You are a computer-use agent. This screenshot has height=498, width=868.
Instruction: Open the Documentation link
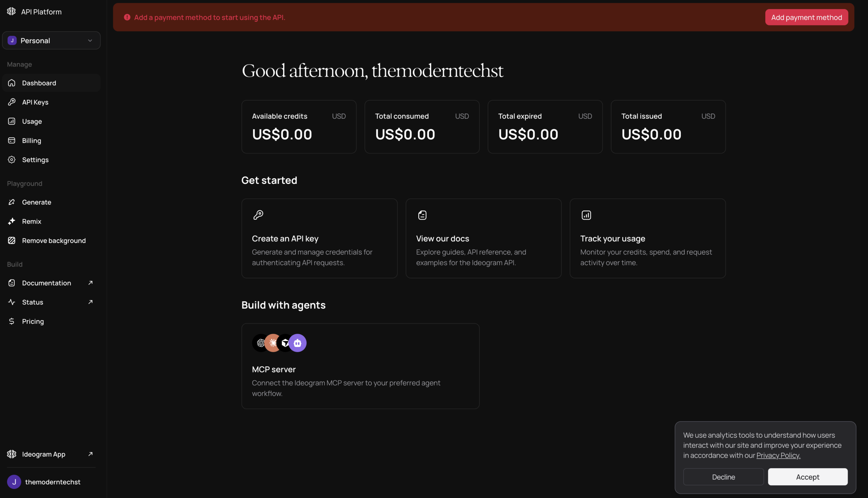click(51, 283)
